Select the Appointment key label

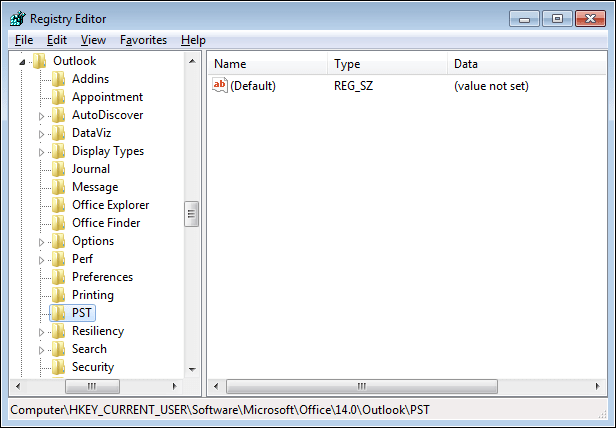coord(107,97)
